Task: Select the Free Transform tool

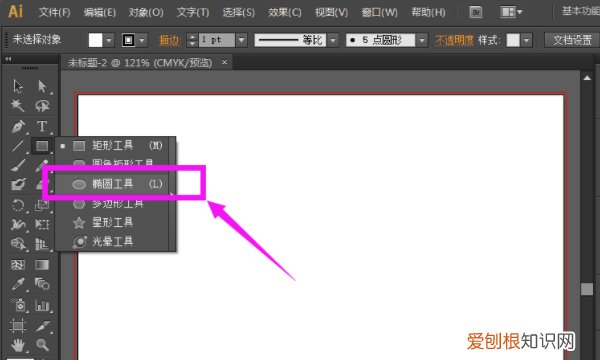Action: tap(42, 224)
